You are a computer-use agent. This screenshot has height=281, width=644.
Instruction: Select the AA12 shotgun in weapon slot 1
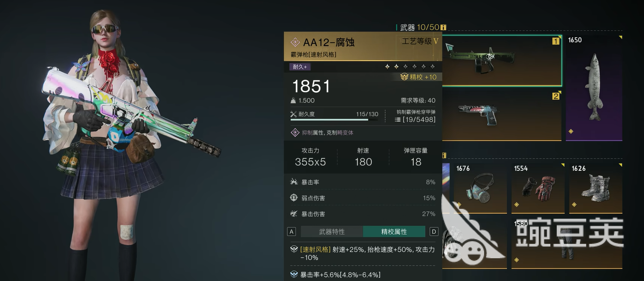(502, 61)
